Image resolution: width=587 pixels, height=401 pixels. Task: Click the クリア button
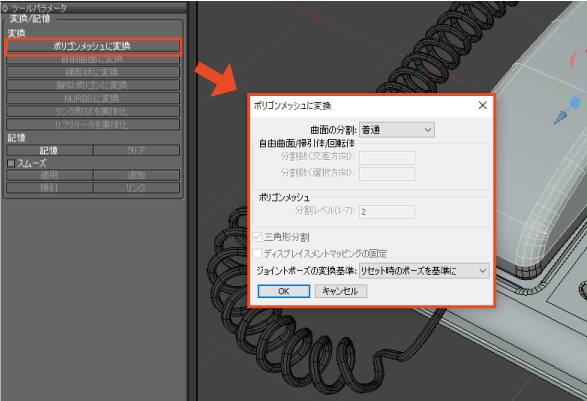136,150
